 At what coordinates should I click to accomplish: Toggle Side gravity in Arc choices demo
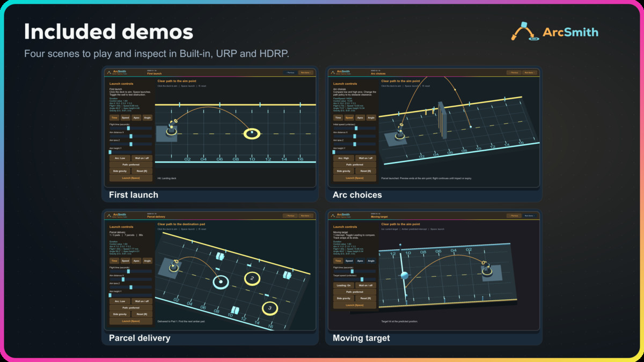pos(343,171)
